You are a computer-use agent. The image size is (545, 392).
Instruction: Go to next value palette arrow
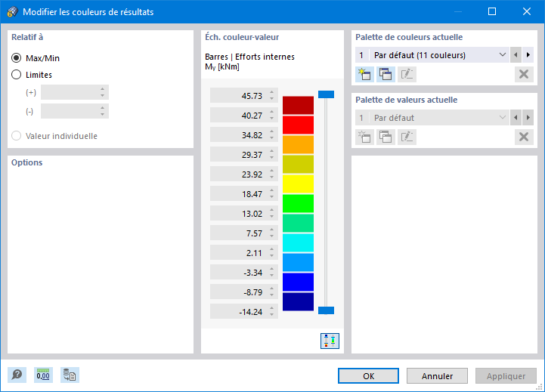click(528, 118)
